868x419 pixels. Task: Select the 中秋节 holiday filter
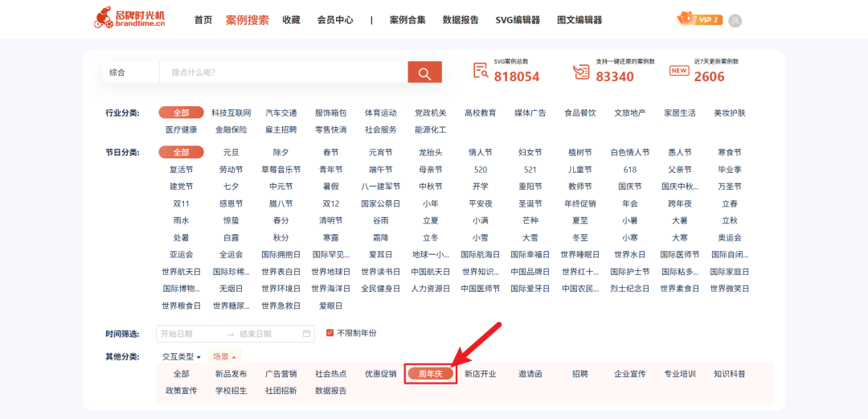coord(431,187)
